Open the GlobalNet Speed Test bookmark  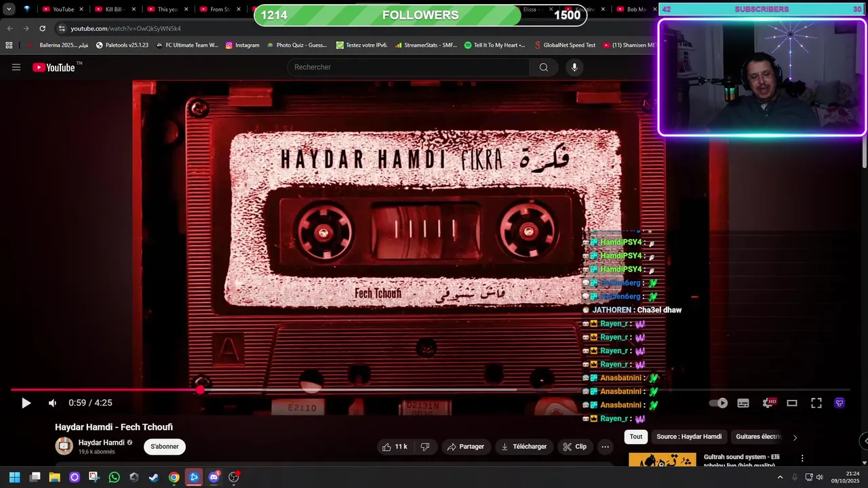coord(565,45)
